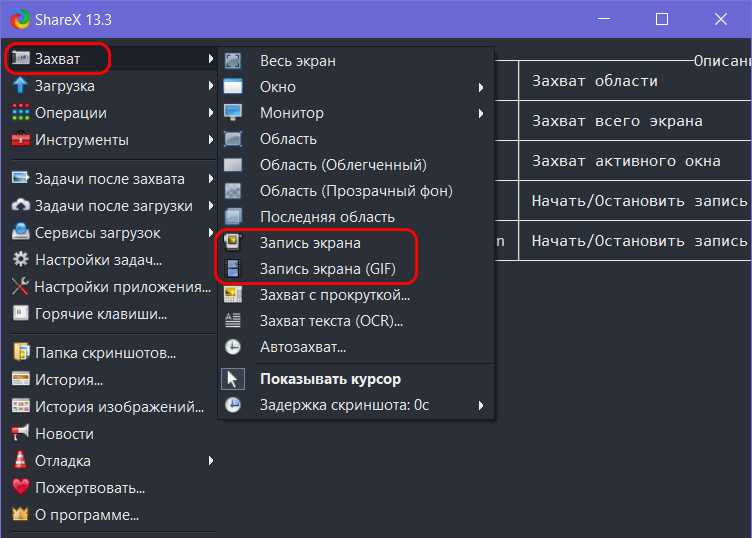
Task: Click the Пожертвовать heart icon
Action: click(x=21, y=487)
